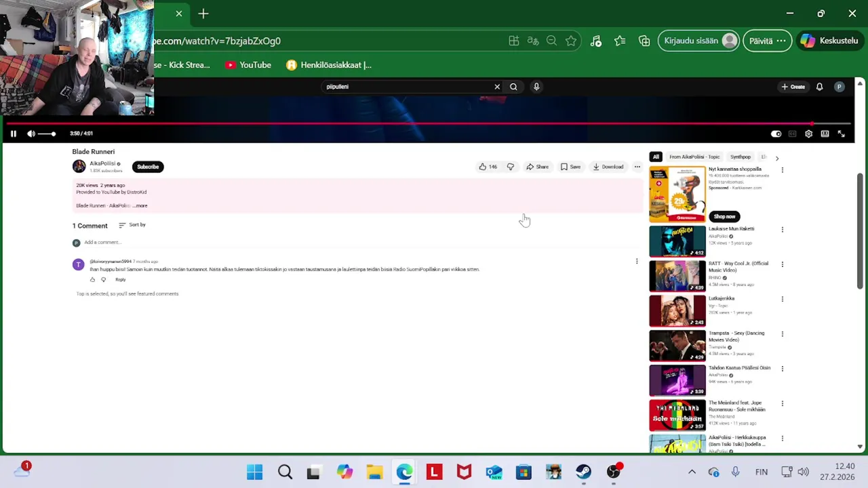Open Keskustelu Copilot chat
Image resolution: width=868 pixels, height=488 pixels.
point(830,41)
